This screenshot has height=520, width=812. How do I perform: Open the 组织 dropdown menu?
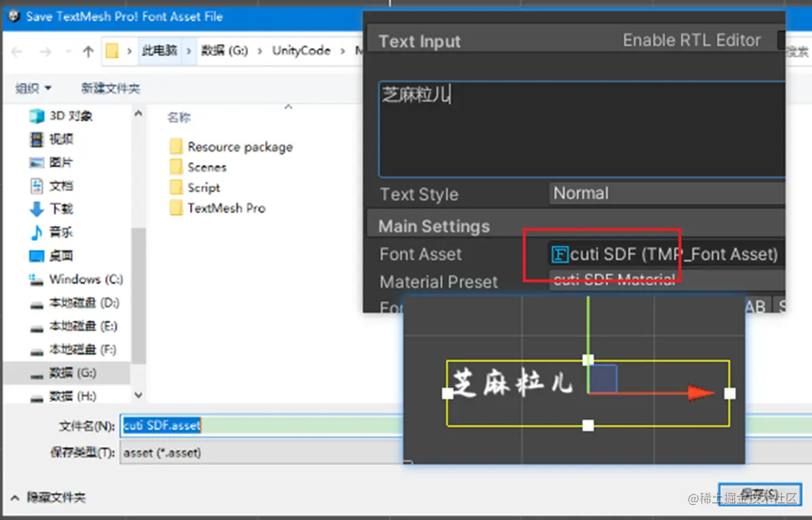(x=33, y=89)
